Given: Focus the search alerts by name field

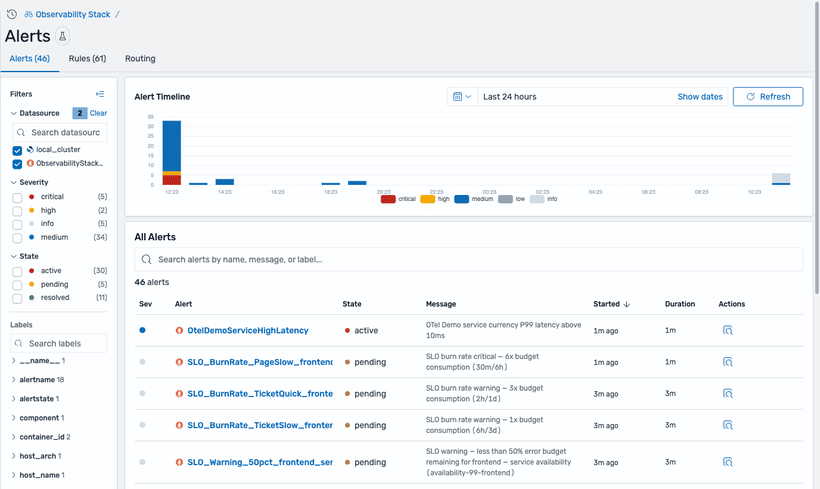Looking at the screenshot, I should pos(469,259).
